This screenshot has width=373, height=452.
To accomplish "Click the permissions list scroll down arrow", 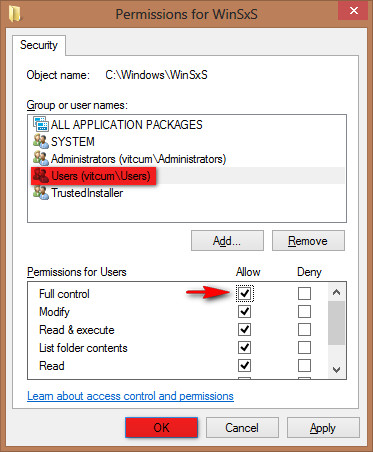I will click(336, 370).
